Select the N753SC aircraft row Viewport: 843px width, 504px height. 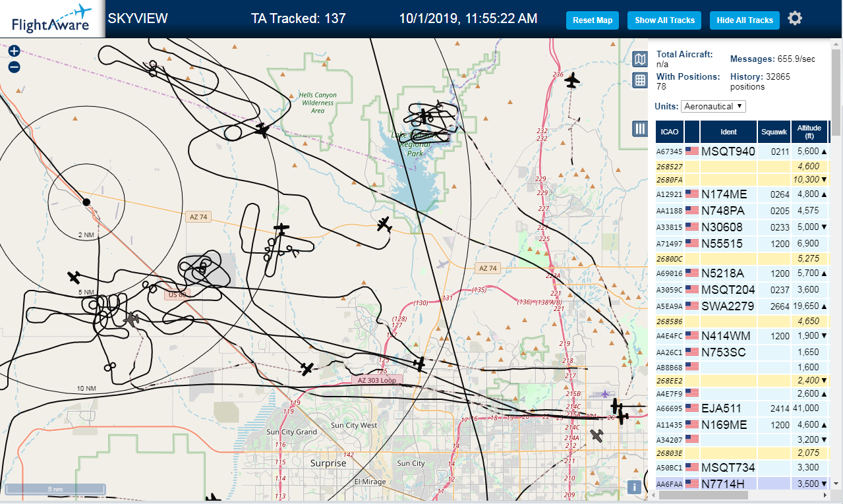741,352
